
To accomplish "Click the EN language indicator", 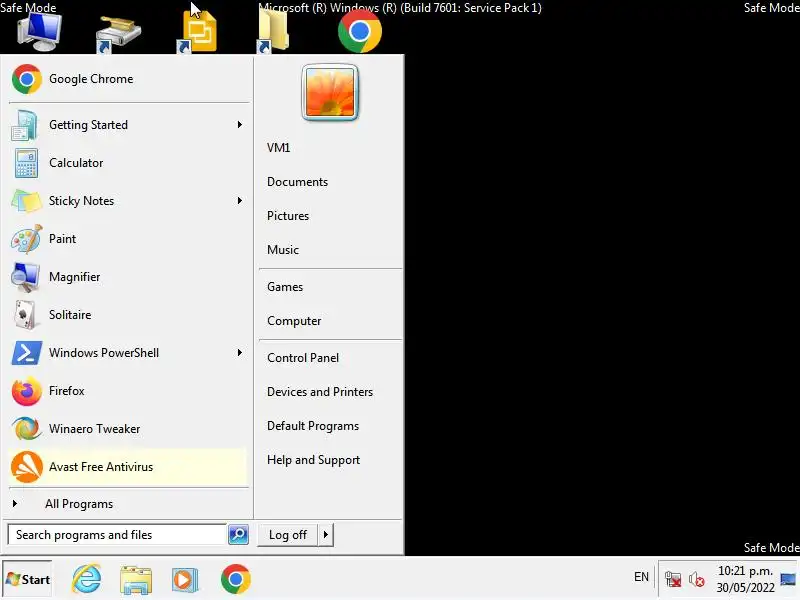I will click(x=641, y=577).
